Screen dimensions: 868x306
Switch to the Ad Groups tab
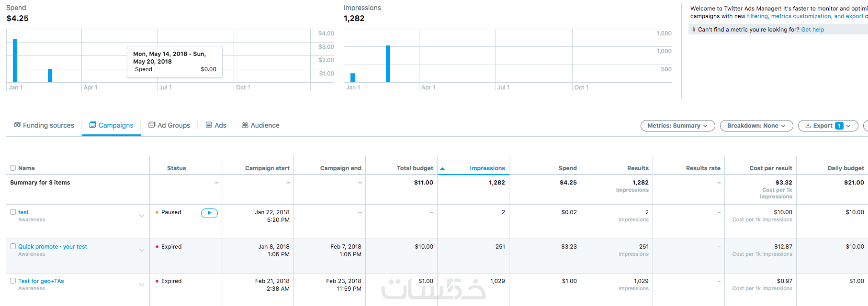(x=169, y=125)
